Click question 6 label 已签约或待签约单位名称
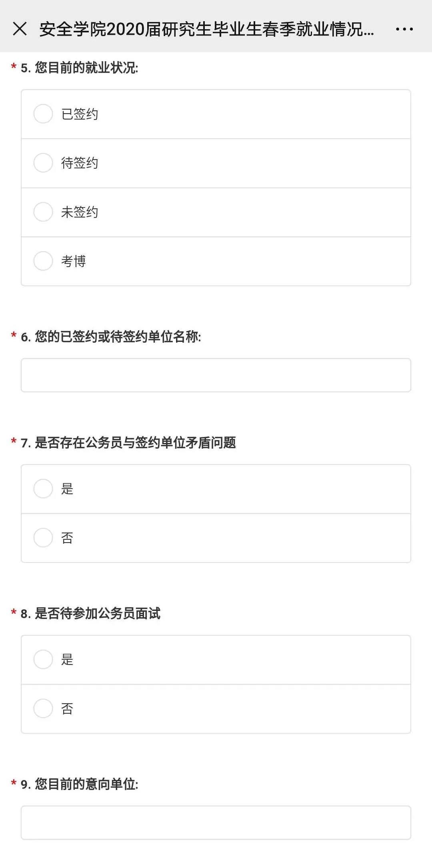Viewport: 432px width, 868px height. pyautogui.click(x=118, y=337)
